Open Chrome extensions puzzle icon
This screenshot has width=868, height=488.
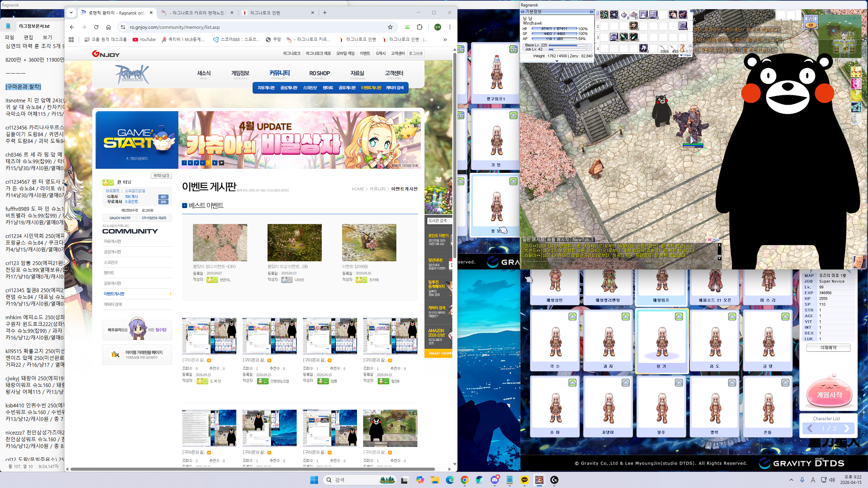click(x=420, y=27)
